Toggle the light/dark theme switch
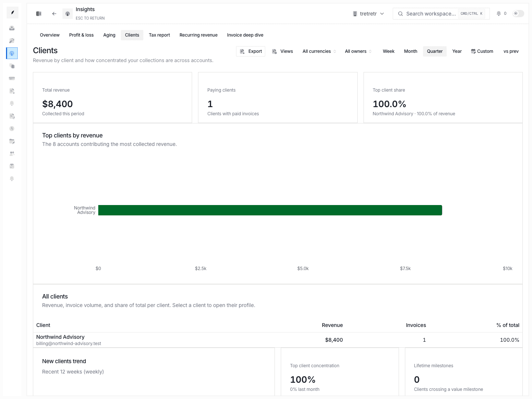532x399 pixels. pos(518,14)
